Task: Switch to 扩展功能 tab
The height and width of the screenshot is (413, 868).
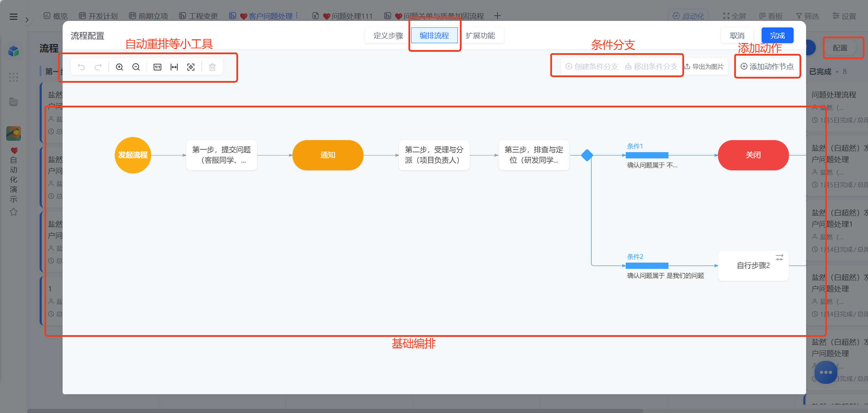Action: pos(480,35)
